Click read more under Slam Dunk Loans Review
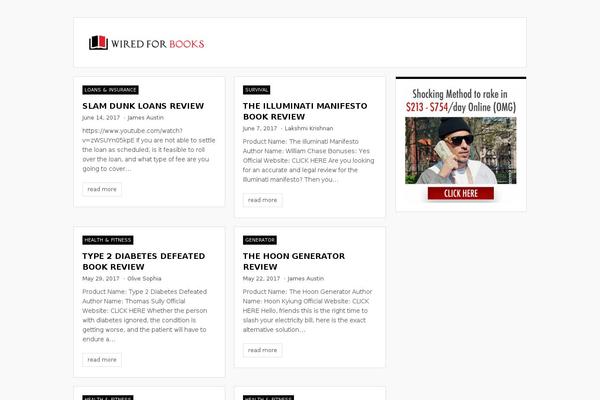600x400 pixels. click(102, 189)
